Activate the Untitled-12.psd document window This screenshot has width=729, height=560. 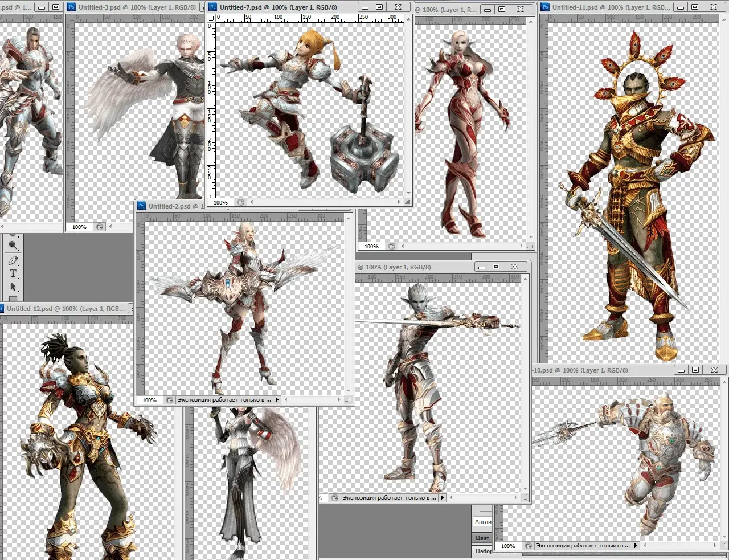click(x=67, y=309)
